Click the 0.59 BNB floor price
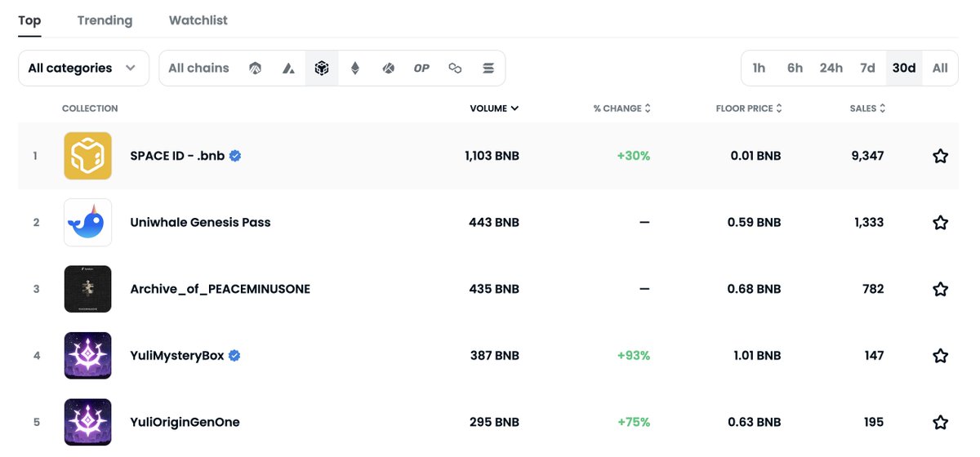 [x=755, y=222]
